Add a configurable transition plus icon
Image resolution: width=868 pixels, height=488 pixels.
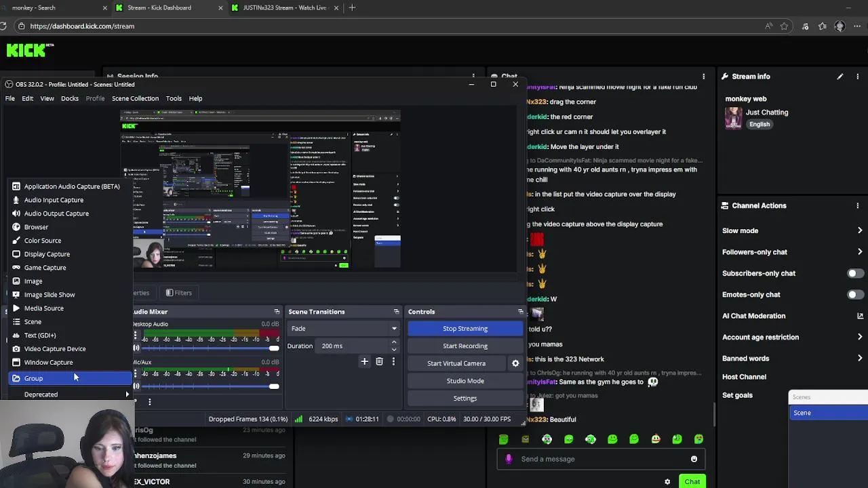click(x=364, y=362)
